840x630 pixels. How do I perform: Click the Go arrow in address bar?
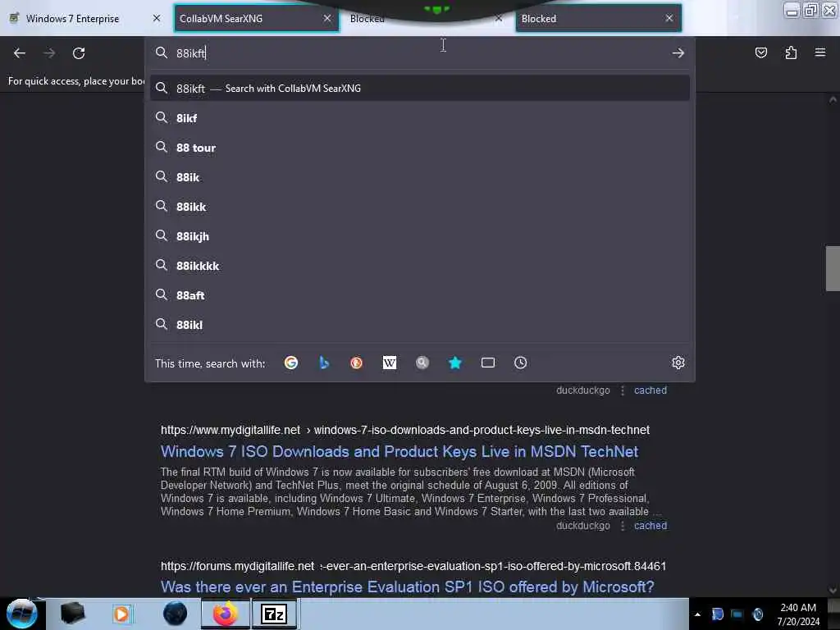(x=678, y=53)
